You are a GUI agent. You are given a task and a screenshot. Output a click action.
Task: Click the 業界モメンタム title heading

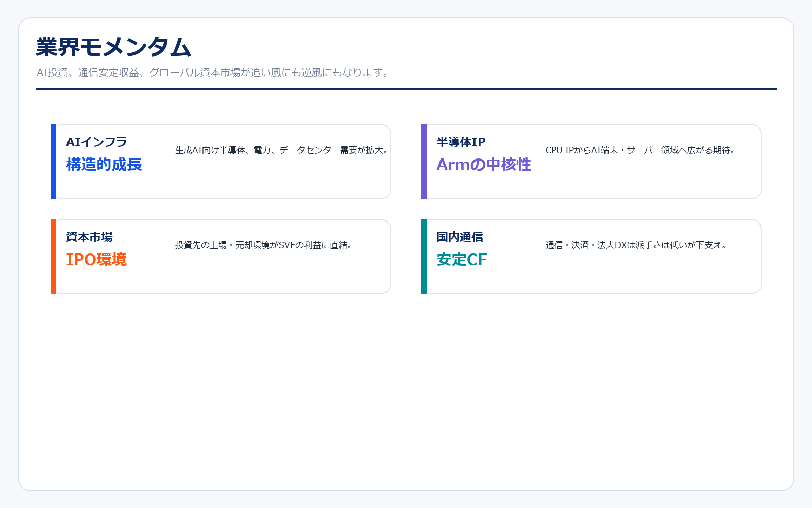coord(113,47)
